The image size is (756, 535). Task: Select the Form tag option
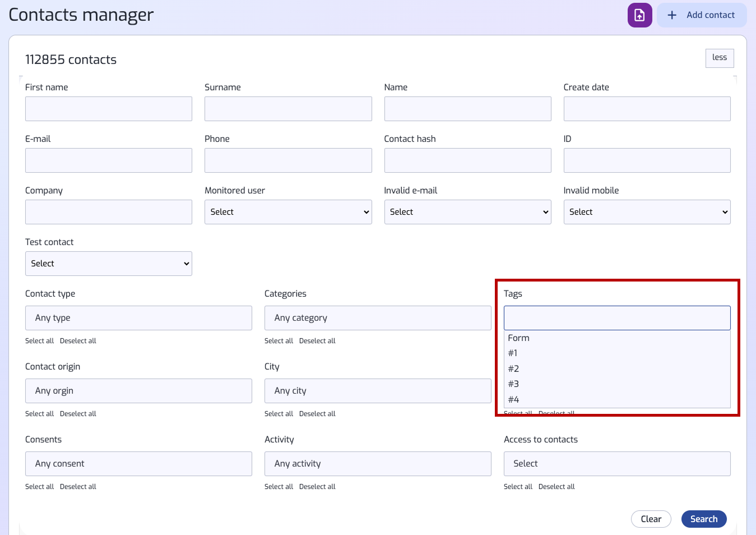point(519,338)
